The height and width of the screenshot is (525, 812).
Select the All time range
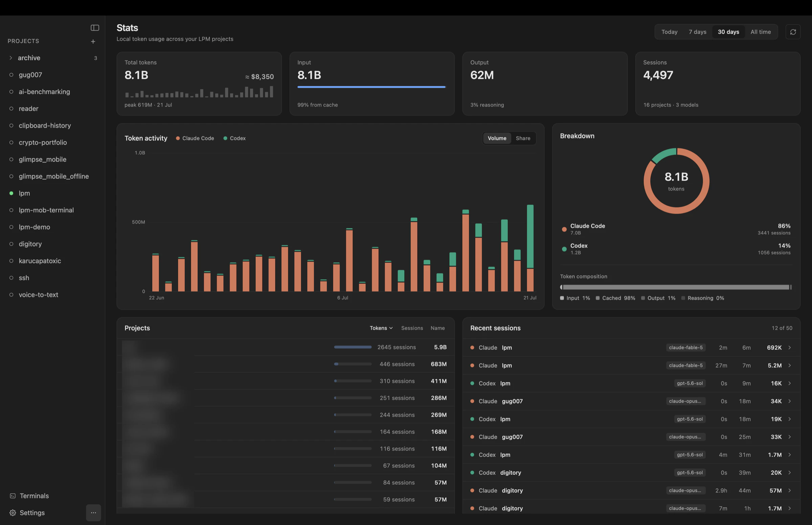760,32
